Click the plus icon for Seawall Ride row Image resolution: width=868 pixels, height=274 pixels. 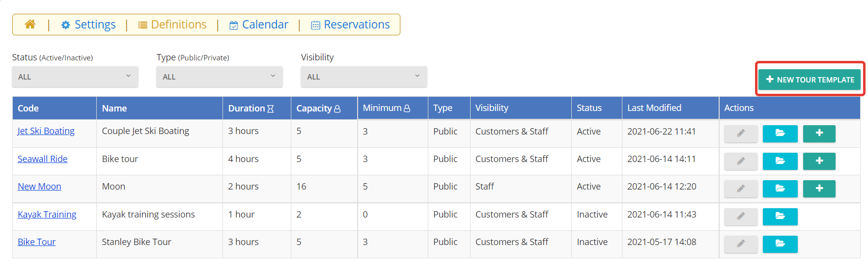pos(819,161)
